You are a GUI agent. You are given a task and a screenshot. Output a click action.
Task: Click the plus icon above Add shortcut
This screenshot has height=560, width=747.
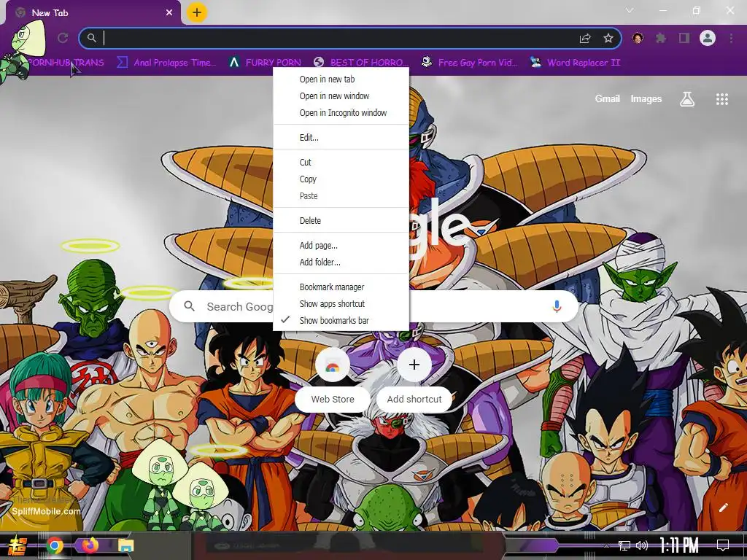(414, 365)
